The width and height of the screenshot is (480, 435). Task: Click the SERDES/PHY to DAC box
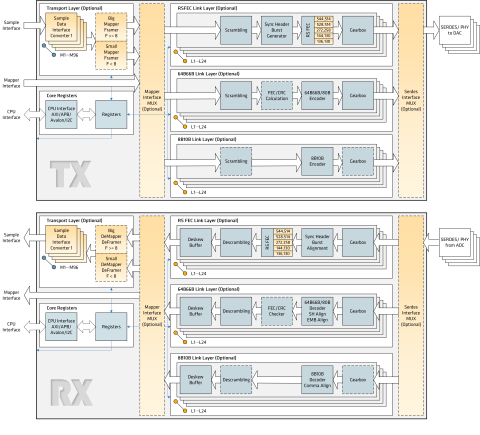(x=455, y=30)
